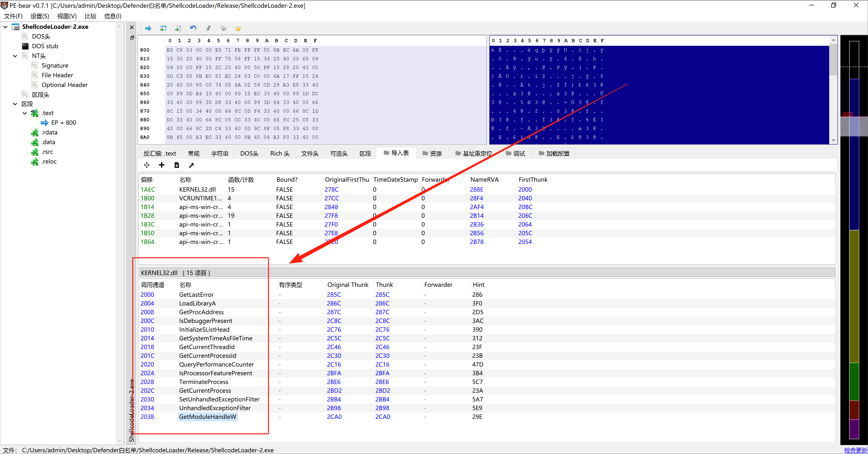Screen dimensions: 868x454
Task: Open the 设置(S) menu
Action: 39,16
